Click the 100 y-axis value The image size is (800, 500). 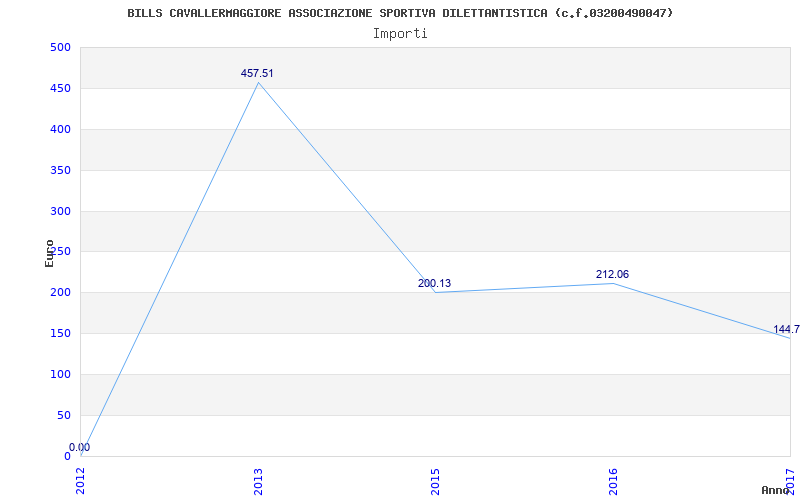[x=60, y=374]
